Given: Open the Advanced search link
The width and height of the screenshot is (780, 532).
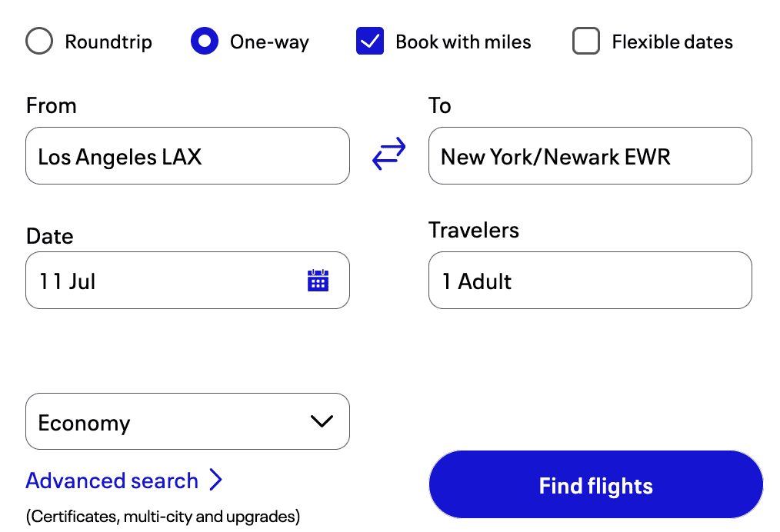Looking at the screenshot, I should click(x=112, y=480).
